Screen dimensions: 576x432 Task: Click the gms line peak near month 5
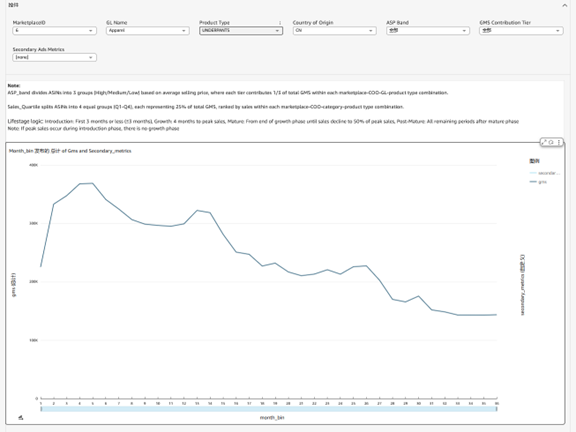coord(92,183)
